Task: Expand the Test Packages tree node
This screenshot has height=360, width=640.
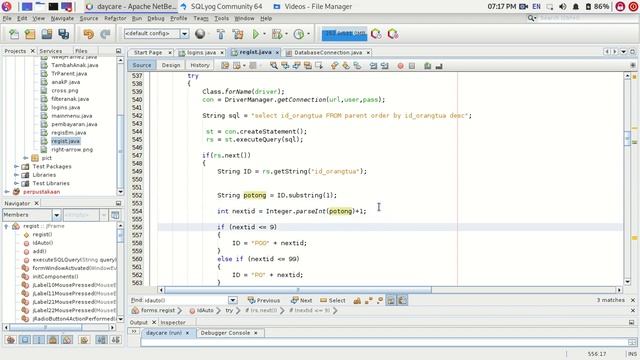Action: click(16, 167)
